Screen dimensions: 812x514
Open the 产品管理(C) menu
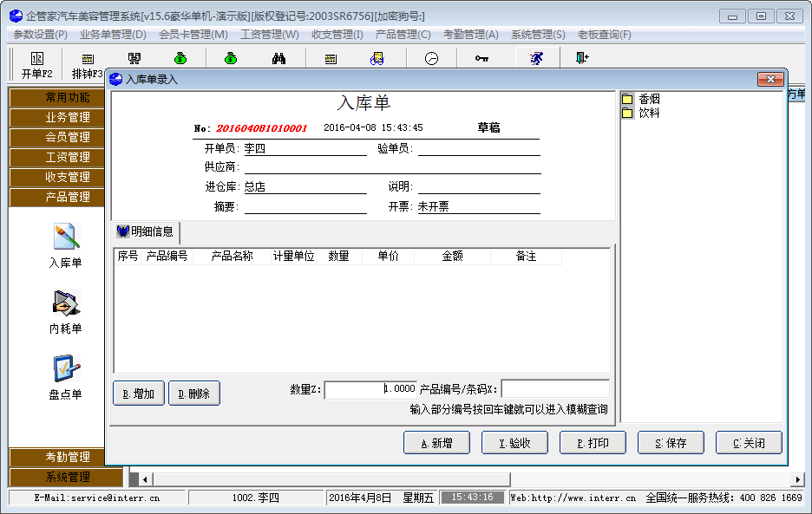[403, 35]
